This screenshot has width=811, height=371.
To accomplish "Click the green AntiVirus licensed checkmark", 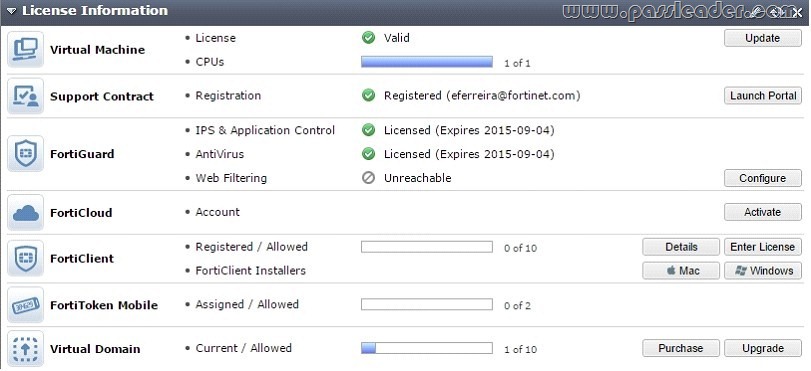I will tap(368, 154).
